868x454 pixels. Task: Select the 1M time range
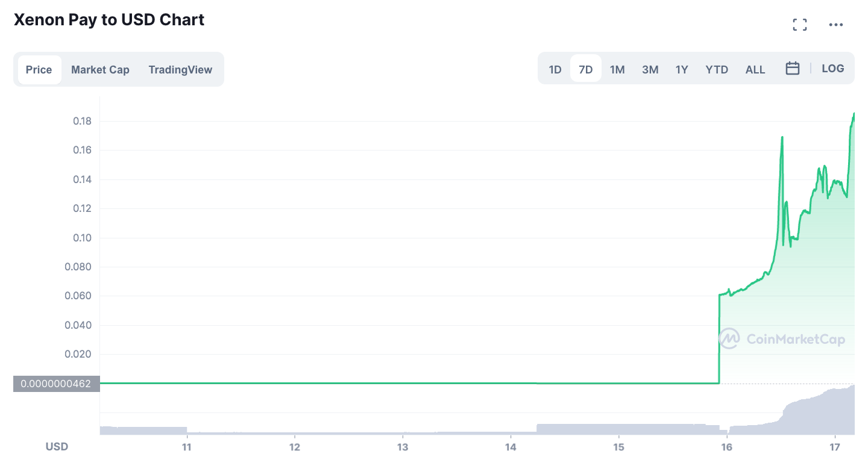coord(617,69)
